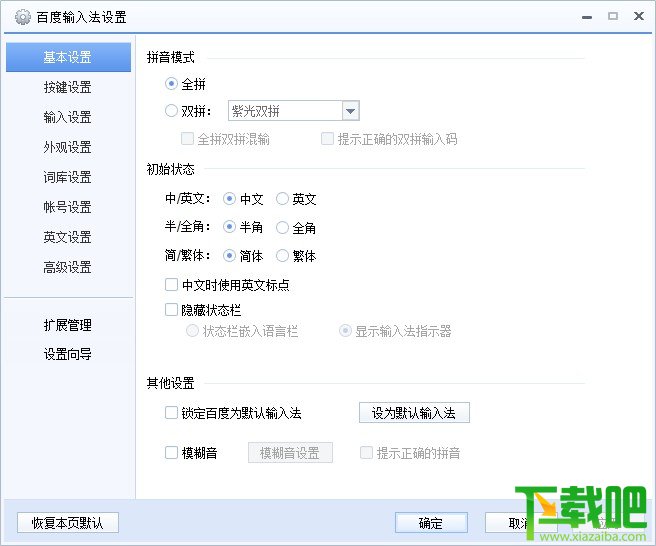656x546 pixels.
Task: Switch to 按键设置 in the sidebar
Action: point(67,87)
